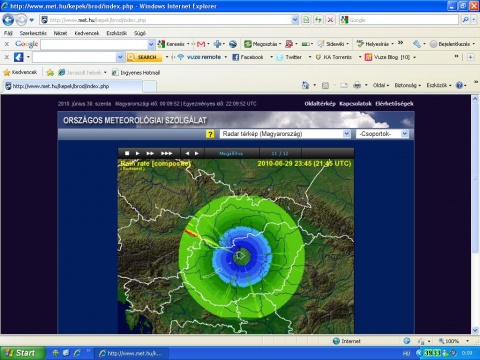Click the stop loading red X icon
Viewport: 480px width, 360px height.
[330, 20]
